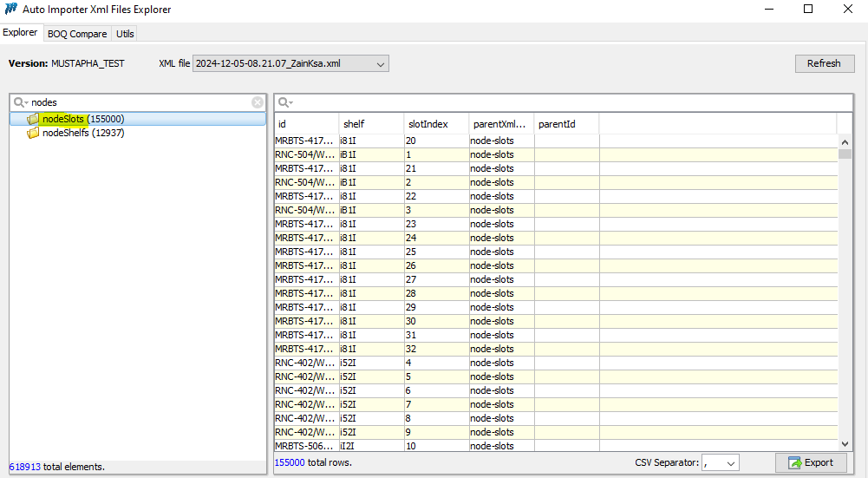Click the left panel search magnifier icon

[x=20, y=102]
